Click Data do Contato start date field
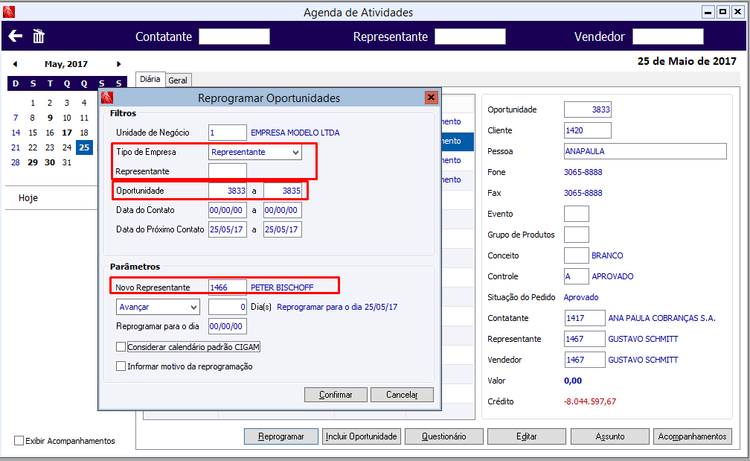 (x=228, y=210)
